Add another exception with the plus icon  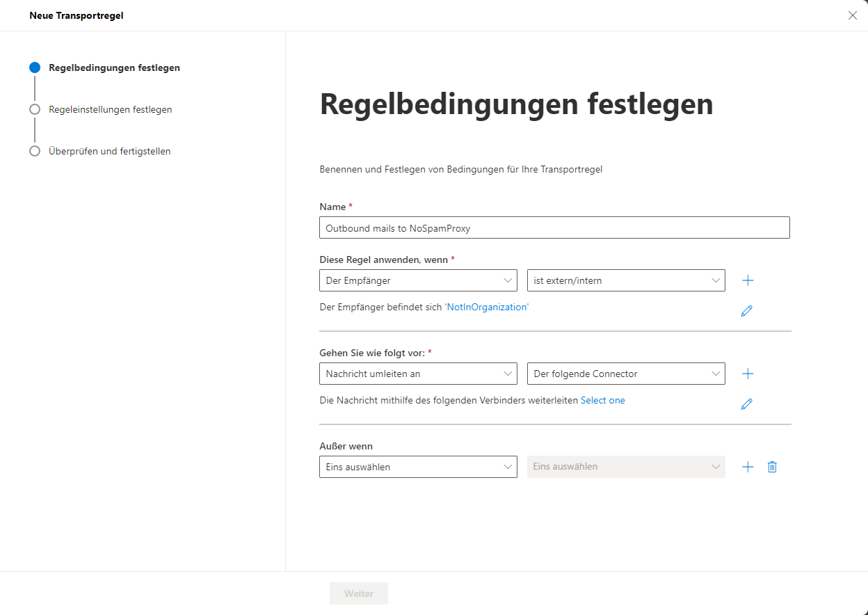pos(748,467)
